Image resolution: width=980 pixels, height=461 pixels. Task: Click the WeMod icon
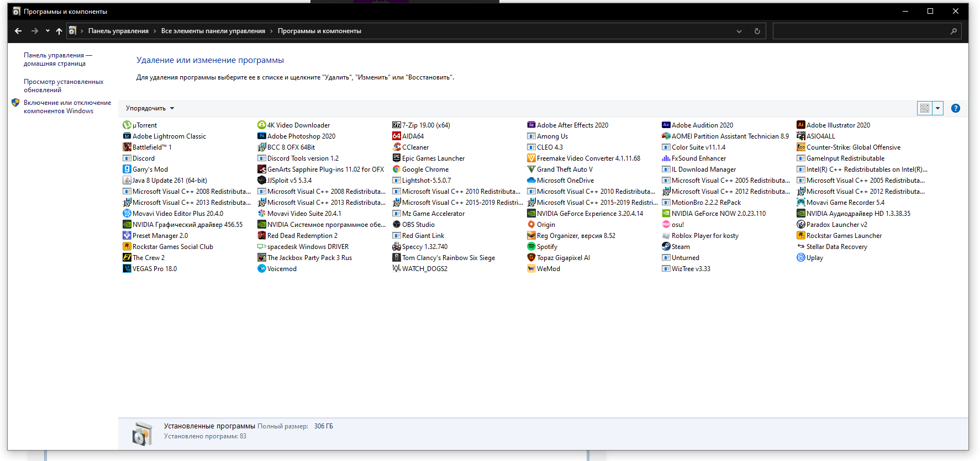pos(531,269)
